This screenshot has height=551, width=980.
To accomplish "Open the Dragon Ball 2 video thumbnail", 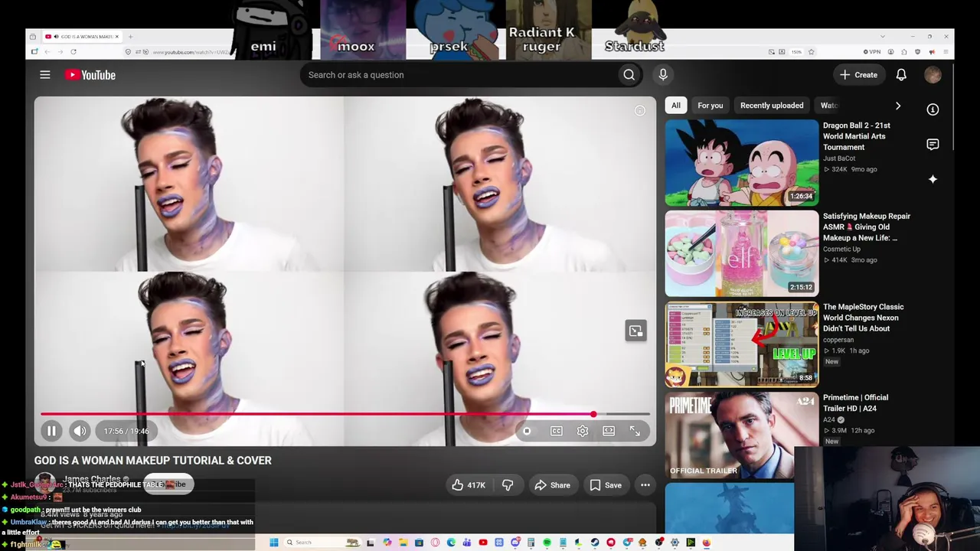I will tap(741, 162).
